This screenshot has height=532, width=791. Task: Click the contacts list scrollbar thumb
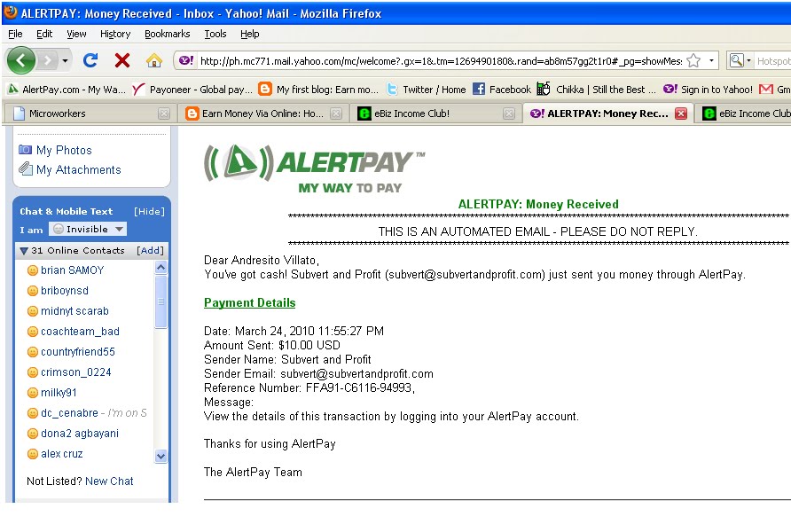click(161, 301)
